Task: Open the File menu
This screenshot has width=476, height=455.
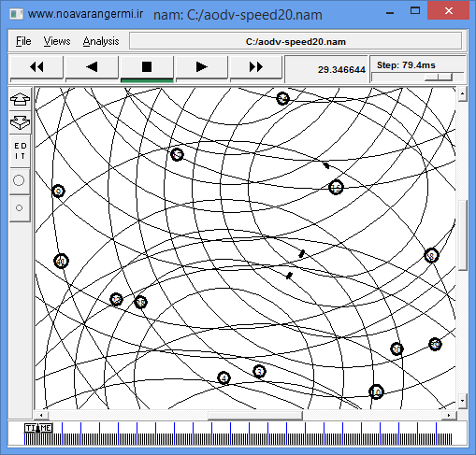Action: click(x=23, y=41)
